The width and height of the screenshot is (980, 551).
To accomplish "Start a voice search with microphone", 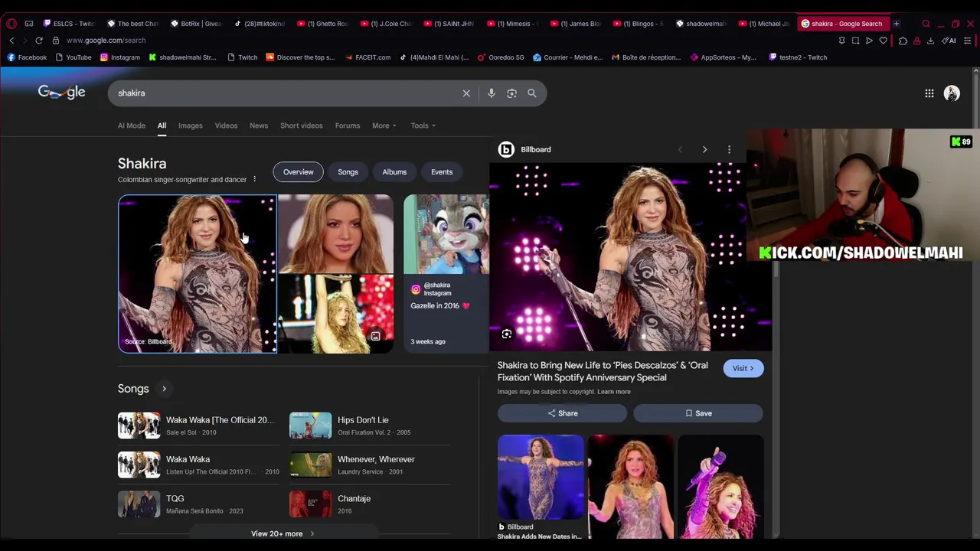I will 492,93.
